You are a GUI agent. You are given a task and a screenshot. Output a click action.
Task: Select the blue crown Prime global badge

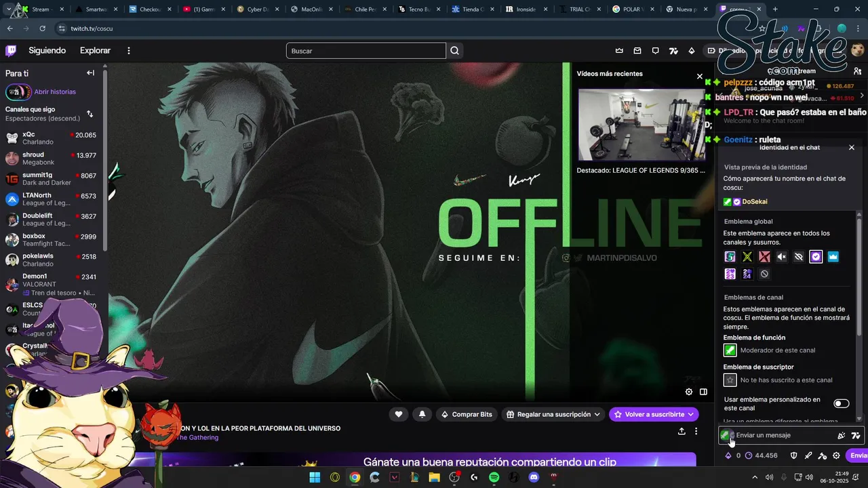833,257
